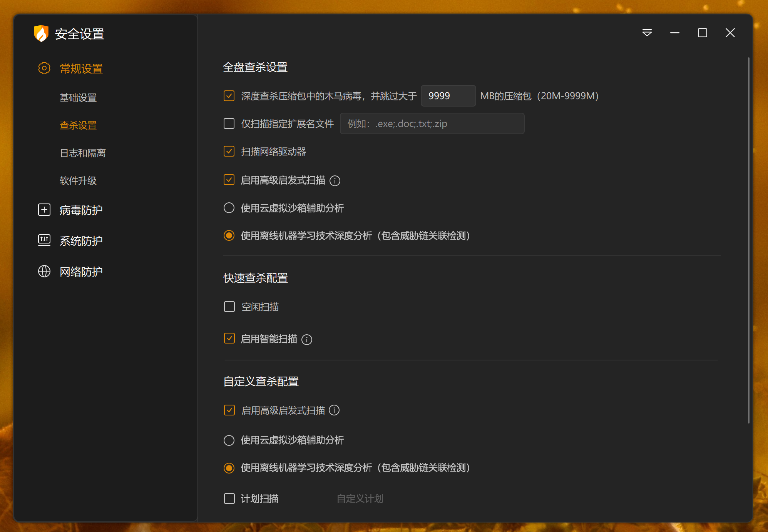Click the Huorong shield logo
The height and width of the screenshot is (532, 768).
coord(41,33)
